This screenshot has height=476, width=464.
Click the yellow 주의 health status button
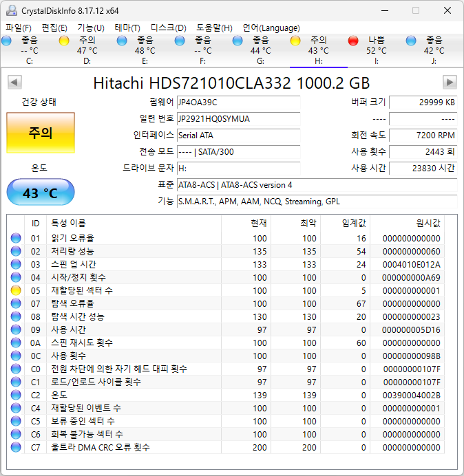pos(41,133)
